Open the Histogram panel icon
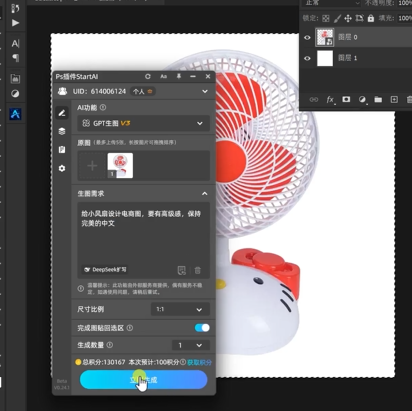Viewport: 412px width, 411px height. [15, 79]
